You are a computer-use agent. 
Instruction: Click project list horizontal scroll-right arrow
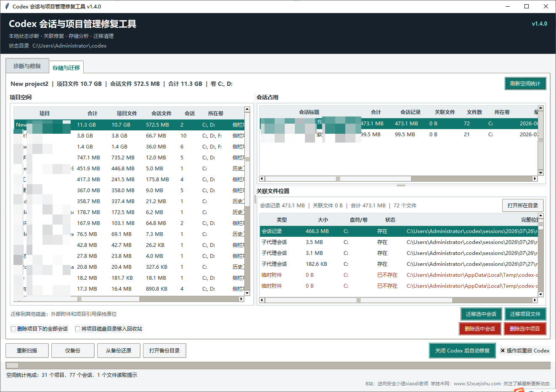pos(241,299)
